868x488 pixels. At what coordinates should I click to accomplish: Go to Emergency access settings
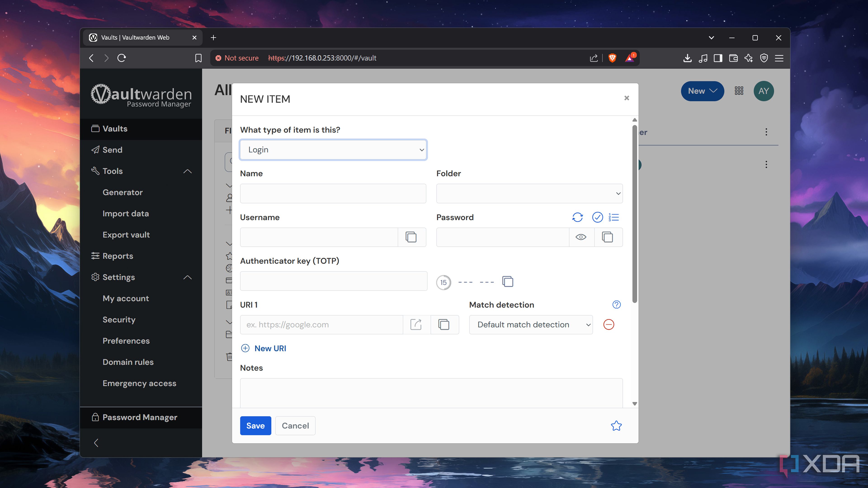[139, 383]
